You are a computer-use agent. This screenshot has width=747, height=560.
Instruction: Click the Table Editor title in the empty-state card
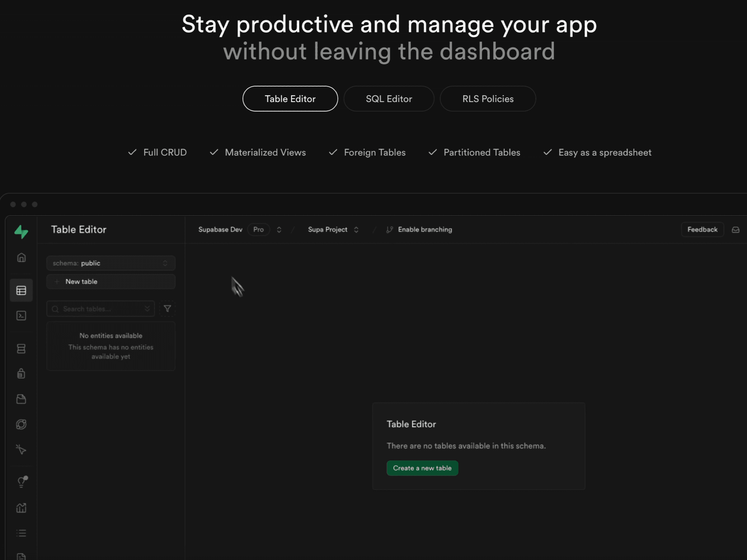point(411,424)
